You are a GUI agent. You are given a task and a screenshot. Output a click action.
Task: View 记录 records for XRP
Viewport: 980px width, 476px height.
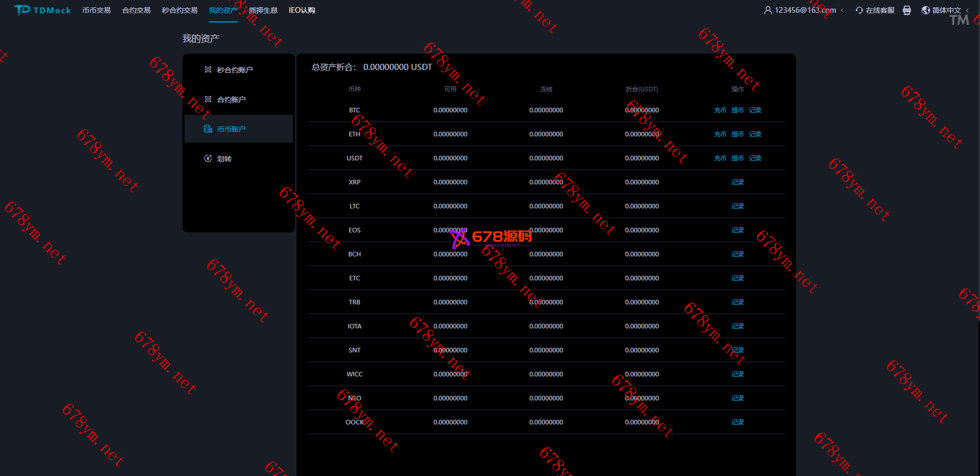(x=737, y=182)
